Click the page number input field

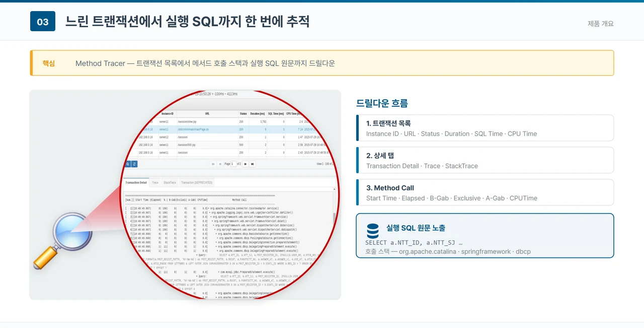[234, 164]
